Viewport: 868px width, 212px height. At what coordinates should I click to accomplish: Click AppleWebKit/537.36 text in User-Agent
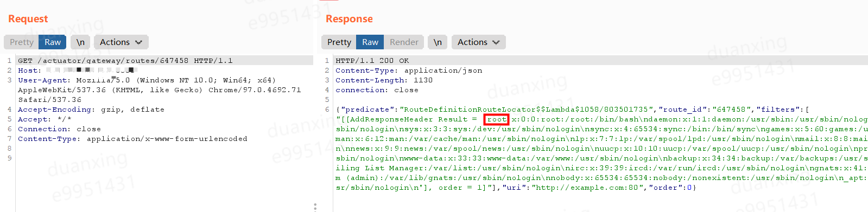(62, 90)
